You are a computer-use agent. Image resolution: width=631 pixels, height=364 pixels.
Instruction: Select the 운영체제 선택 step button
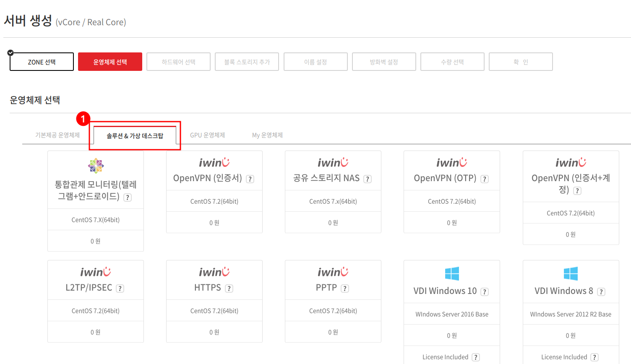[x=110, y=62]
